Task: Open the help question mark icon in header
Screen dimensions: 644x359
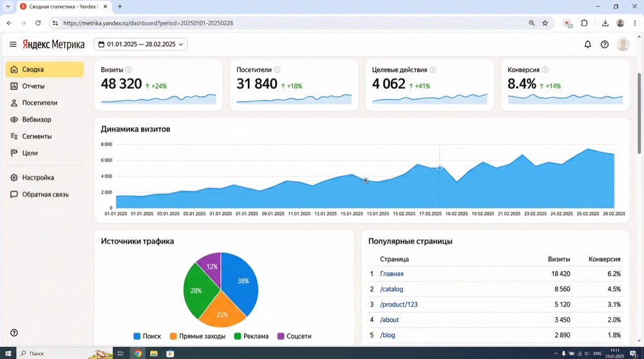Action: pos(604,44)
